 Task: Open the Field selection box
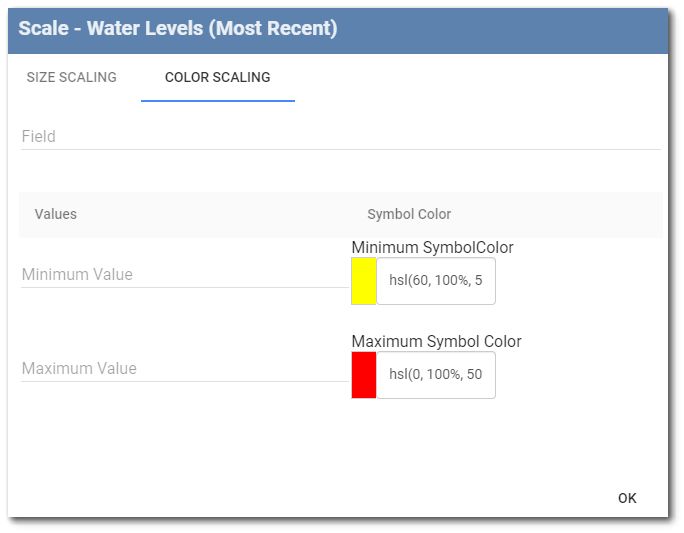340,136
